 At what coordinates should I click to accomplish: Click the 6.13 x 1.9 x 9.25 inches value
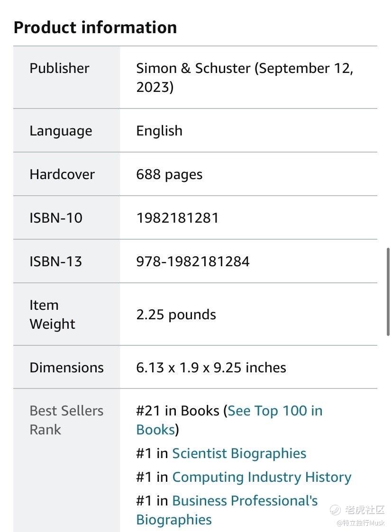(x=211, y=368)
